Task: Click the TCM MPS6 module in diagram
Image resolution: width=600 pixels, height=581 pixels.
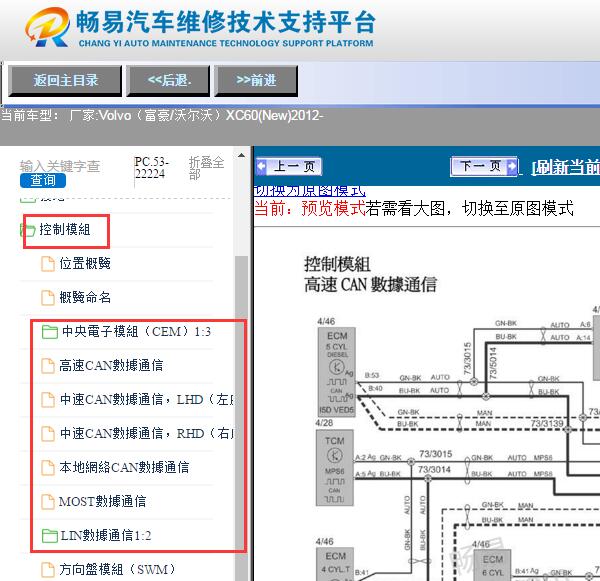Action: [335, 468]
